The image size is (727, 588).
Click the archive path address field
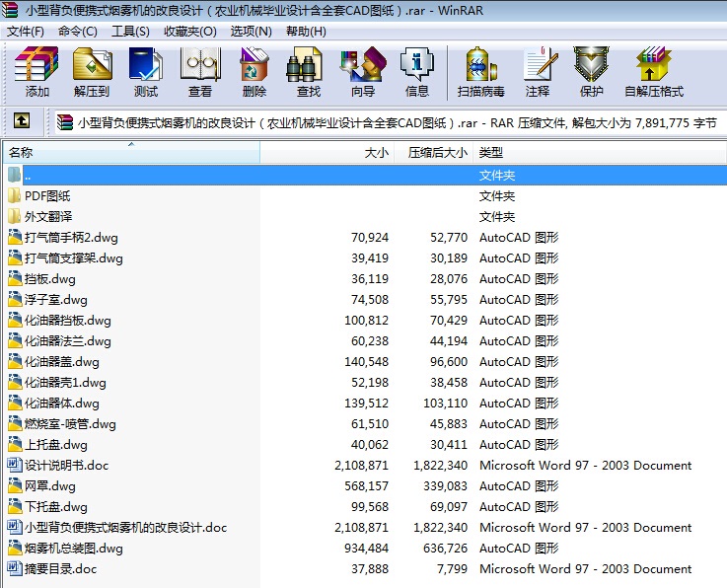click(391, 122)
